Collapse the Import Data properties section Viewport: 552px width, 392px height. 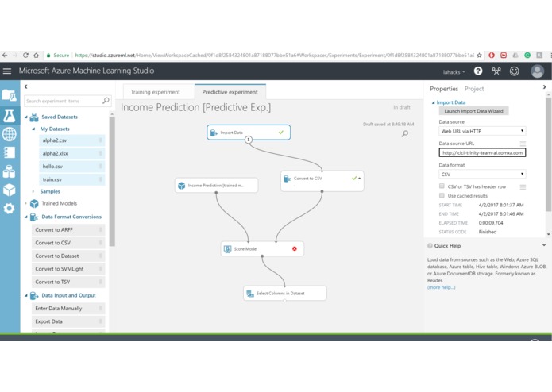[x=434, y=102]
